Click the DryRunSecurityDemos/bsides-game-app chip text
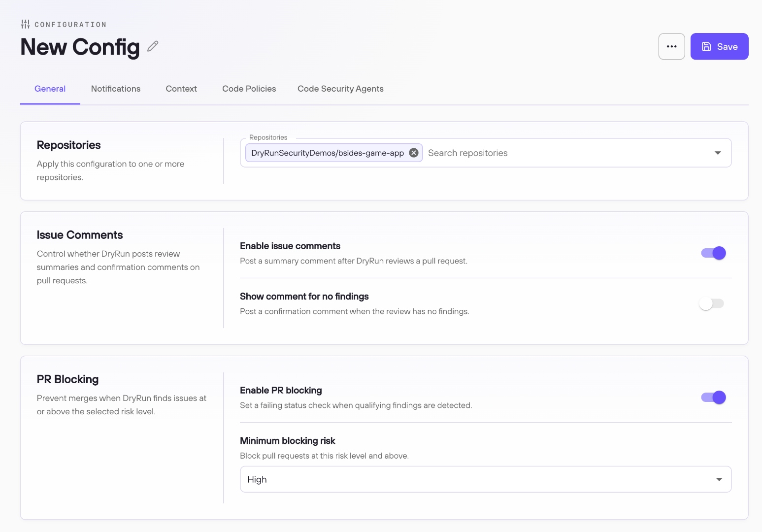Image resolution: width=762 pixels, height=532 pixels. 328,153
